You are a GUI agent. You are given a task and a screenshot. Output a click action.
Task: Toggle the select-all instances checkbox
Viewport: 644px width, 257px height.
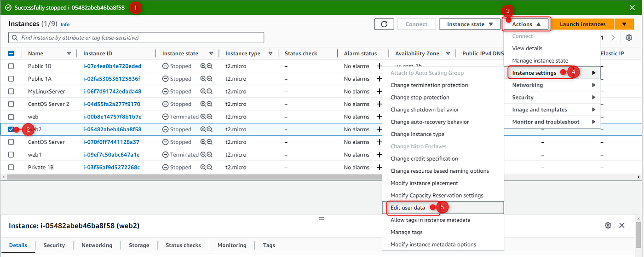pos(11,53)
